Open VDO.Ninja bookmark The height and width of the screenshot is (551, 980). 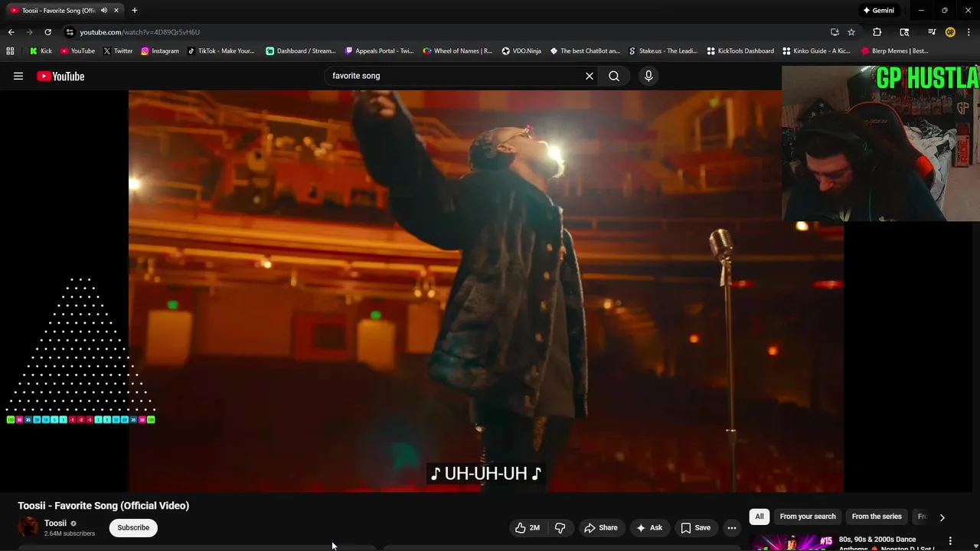[521, 51]
